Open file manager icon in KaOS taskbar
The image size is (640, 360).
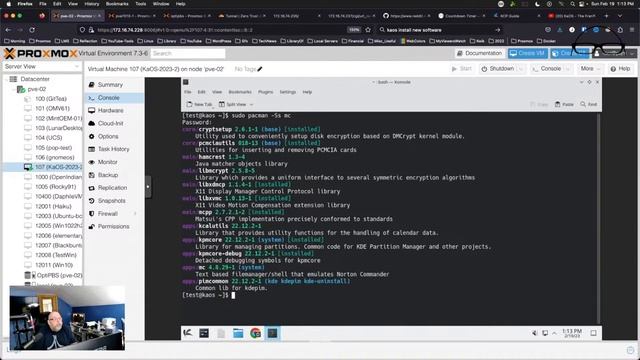click(x=238, y=333)
